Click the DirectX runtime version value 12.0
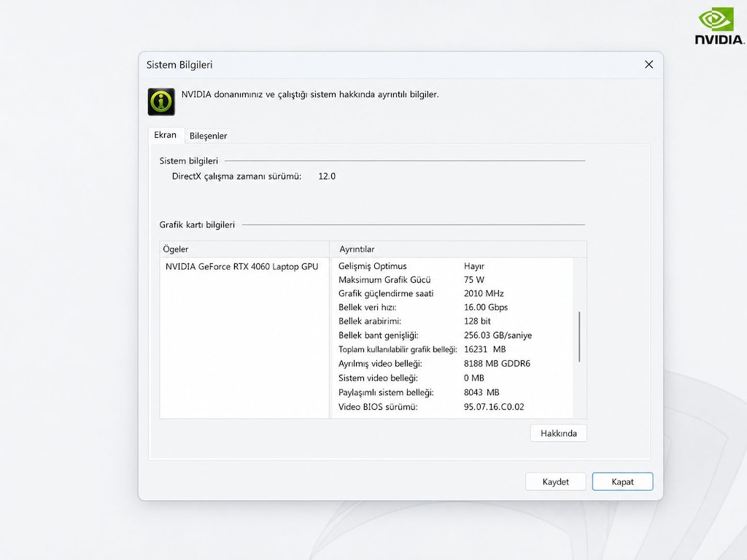747x560 pixels. [327, 176]
